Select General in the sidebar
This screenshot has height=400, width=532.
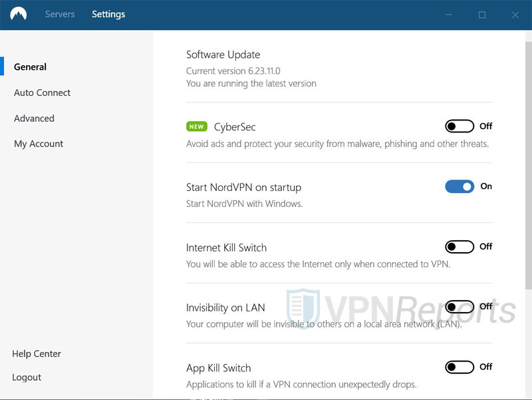(x=30, y=67)
